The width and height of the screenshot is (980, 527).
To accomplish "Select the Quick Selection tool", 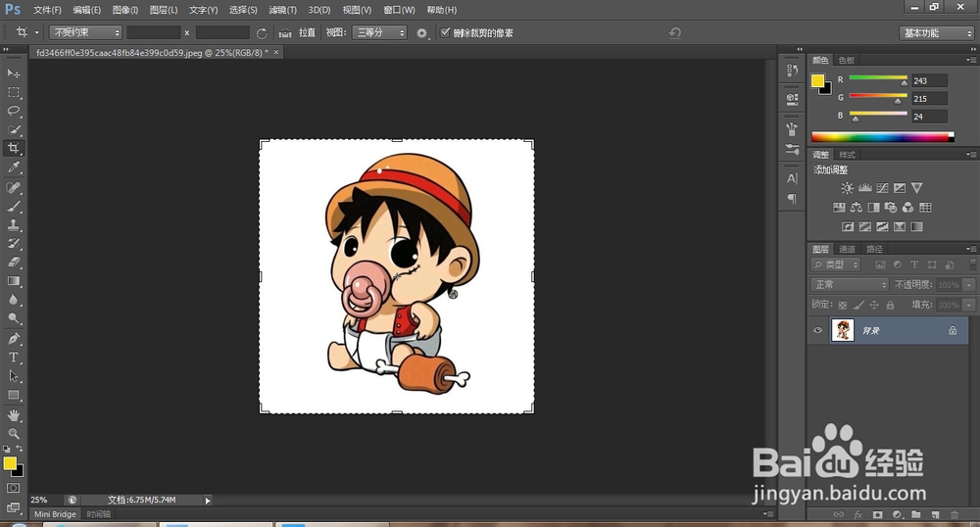I will coord(13,130).
